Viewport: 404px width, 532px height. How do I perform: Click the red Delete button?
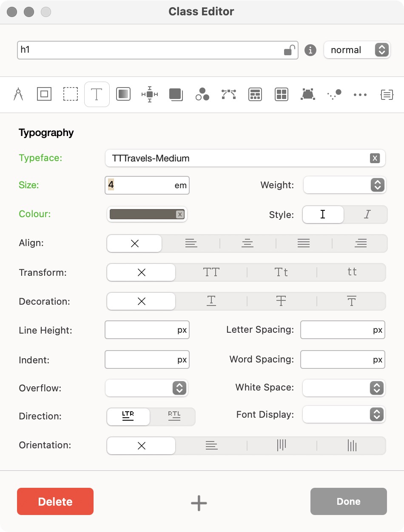pos(55,501)
